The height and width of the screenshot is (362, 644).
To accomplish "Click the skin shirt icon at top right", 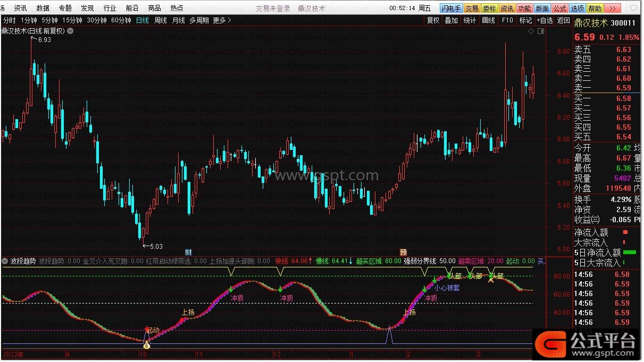I will coord(633,7).
